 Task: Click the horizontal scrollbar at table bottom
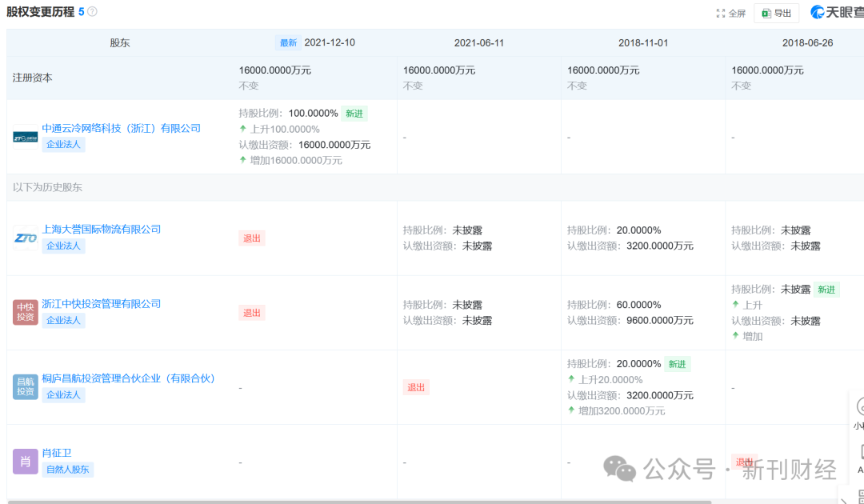361,502
